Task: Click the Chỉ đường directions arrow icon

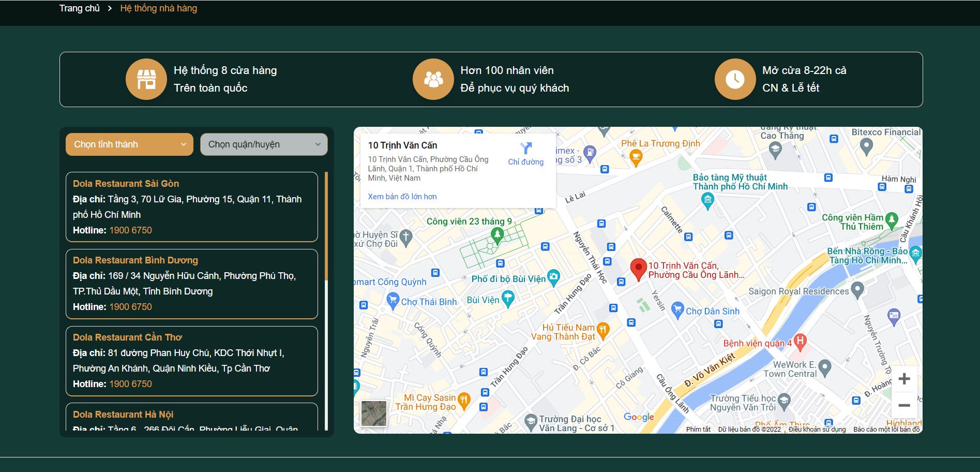Action: 526,148
